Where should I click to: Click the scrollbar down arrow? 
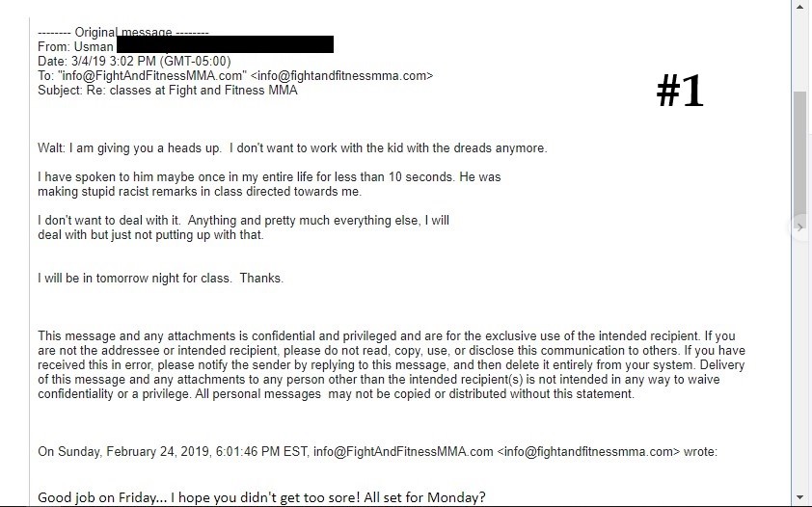(x=800, y=497)
